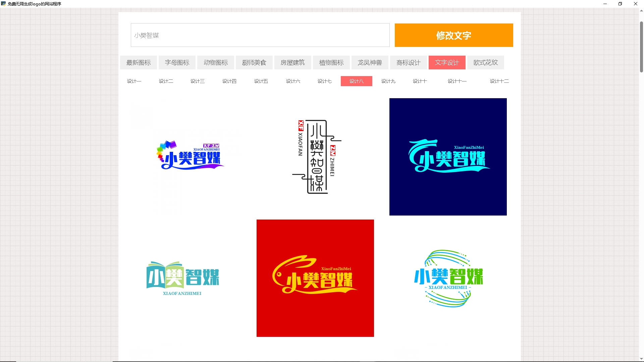644x362 pixels.
Task: Open the 商标设计 category tab
Action: [408, 63]
